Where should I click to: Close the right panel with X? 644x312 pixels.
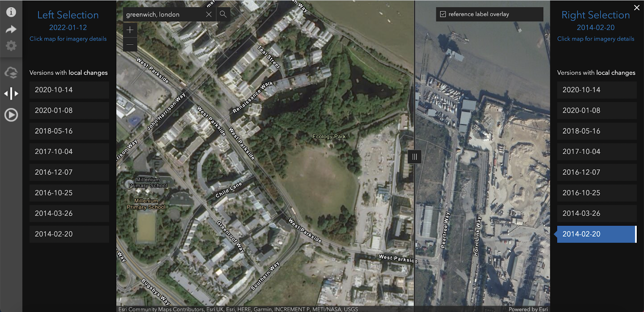[637, 7]
